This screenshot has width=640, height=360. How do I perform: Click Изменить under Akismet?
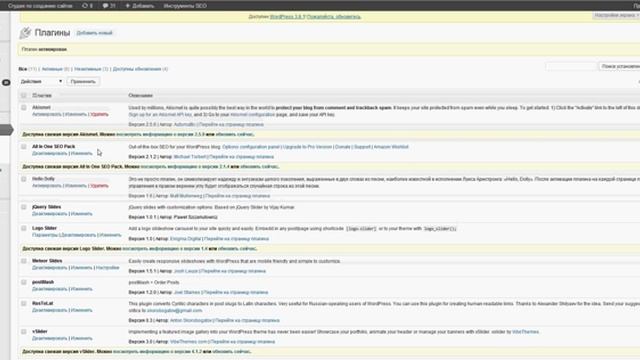click(76, 114)
